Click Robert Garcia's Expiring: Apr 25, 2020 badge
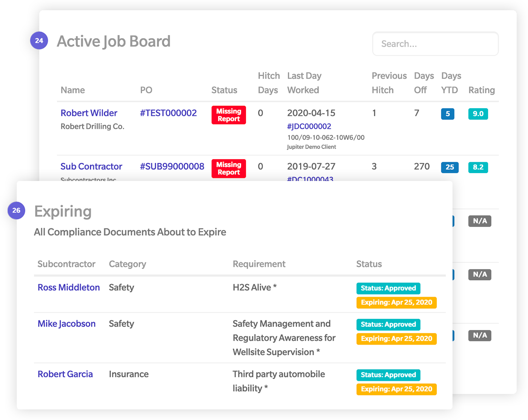The image size is (528, 420). pos(396,389)
